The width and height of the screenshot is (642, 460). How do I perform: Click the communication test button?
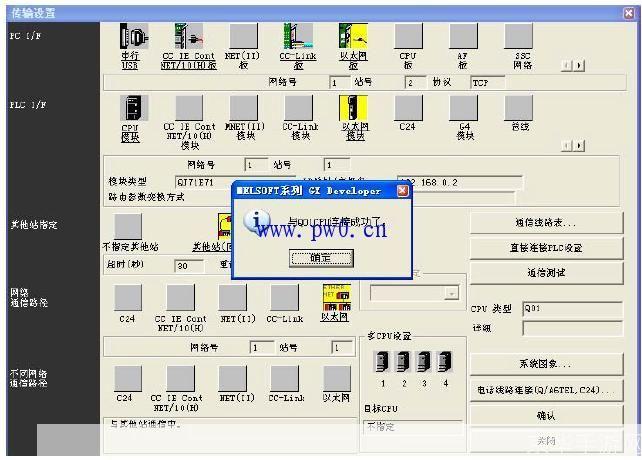click(547, 273)
